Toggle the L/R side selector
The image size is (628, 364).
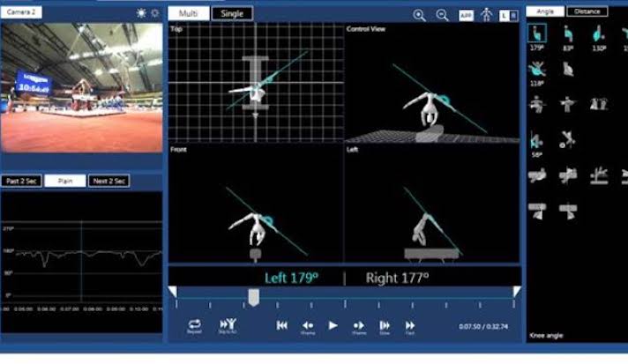508,15
